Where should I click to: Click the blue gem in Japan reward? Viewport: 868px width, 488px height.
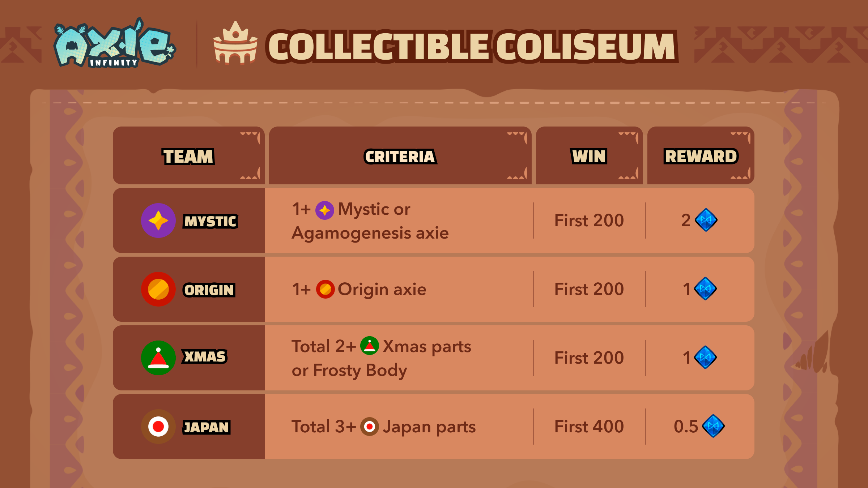(713, 426)
